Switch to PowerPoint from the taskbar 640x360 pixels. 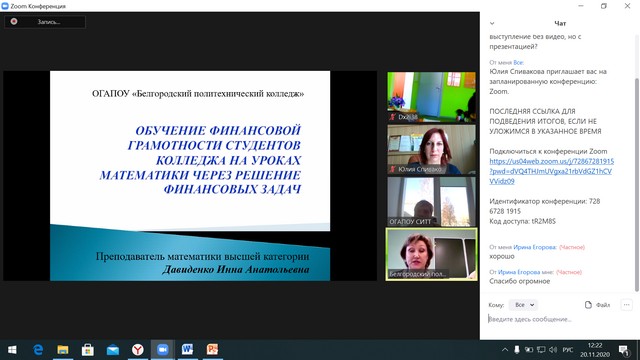[x=212, y=350]
